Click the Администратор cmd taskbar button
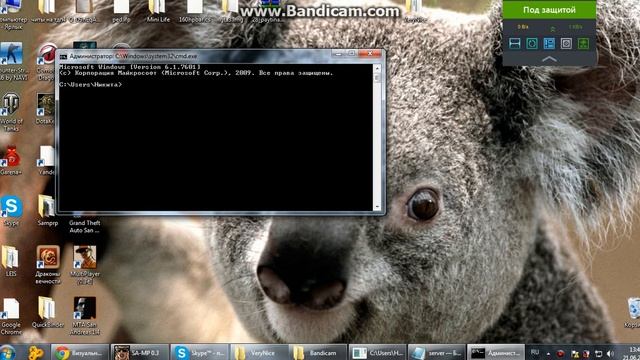640x360 pixels. (x=496, y=353)
